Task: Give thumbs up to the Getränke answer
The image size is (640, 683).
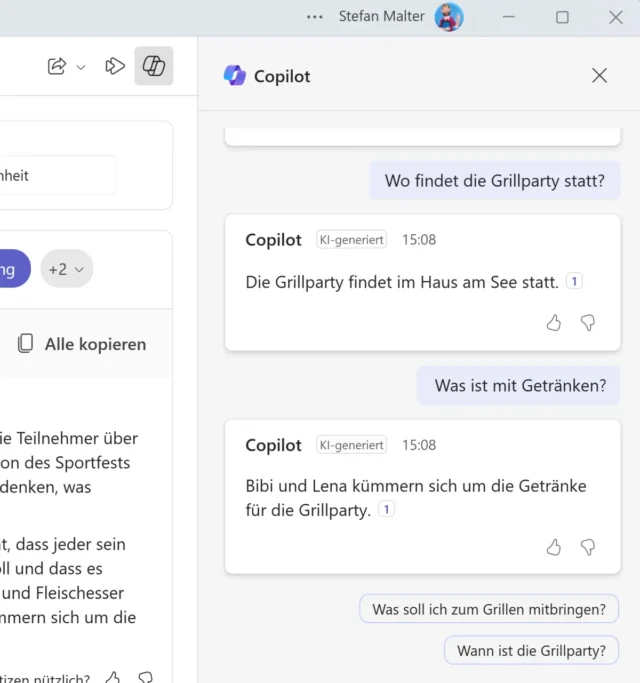Action: click(x=554, y=546)
